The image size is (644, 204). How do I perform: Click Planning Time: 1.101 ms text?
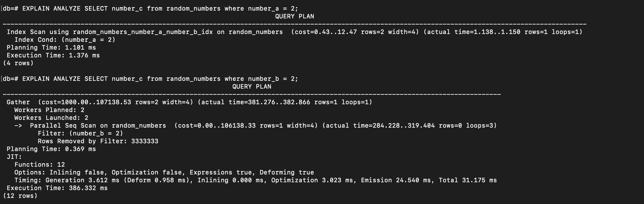(51, 48)
